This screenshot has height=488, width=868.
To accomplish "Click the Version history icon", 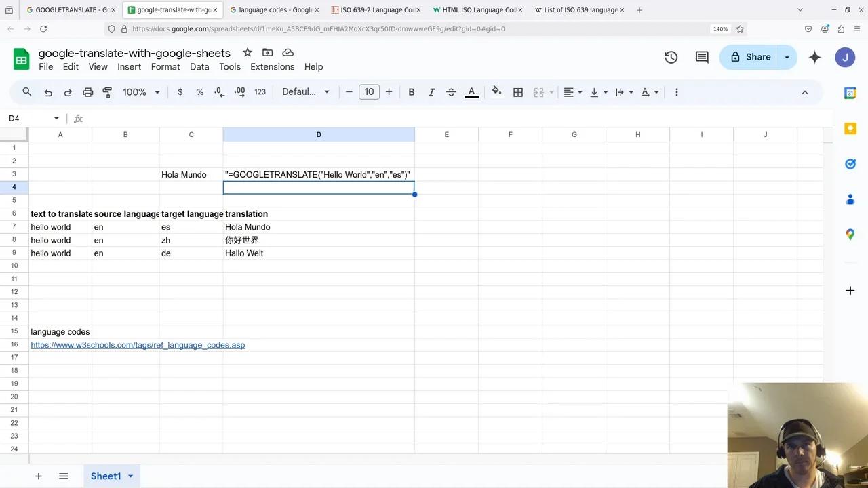I will [x=671, y=57].
